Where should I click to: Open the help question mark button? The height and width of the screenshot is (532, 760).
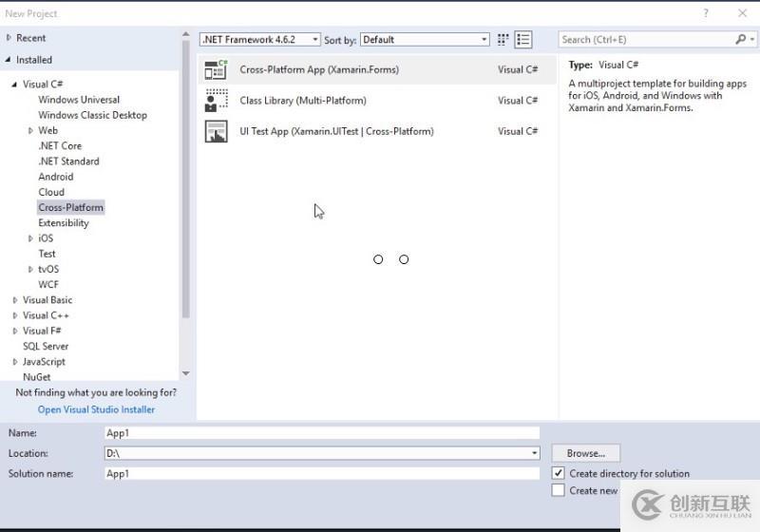click(x=706, y=13)
